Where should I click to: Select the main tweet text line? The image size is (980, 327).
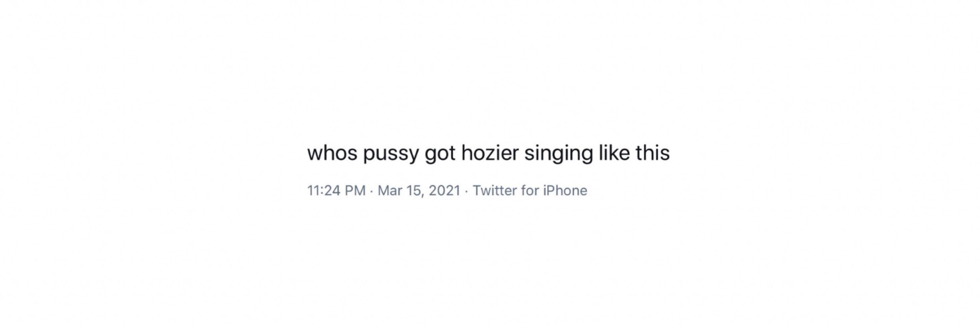[488, 153]
